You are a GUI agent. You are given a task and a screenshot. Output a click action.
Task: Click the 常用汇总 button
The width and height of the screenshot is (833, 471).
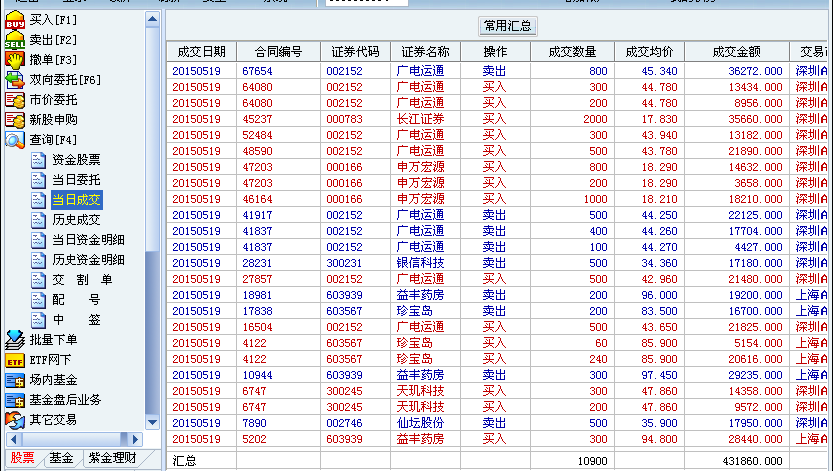(508, 26)
